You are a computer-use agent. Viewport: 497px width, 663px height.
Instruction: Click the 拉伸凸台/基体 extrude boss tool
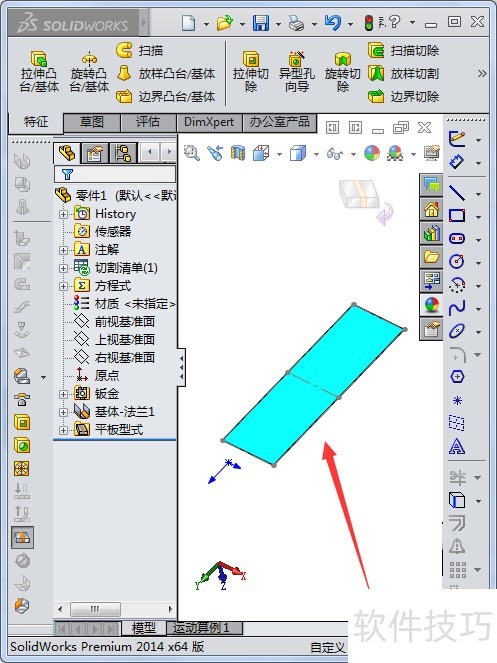(x=39, y=72)
